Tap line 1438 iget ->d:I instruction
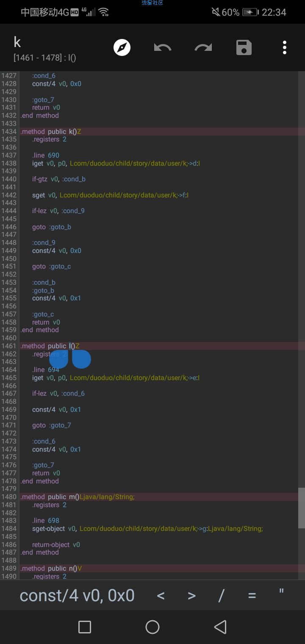 pos(116,164)
